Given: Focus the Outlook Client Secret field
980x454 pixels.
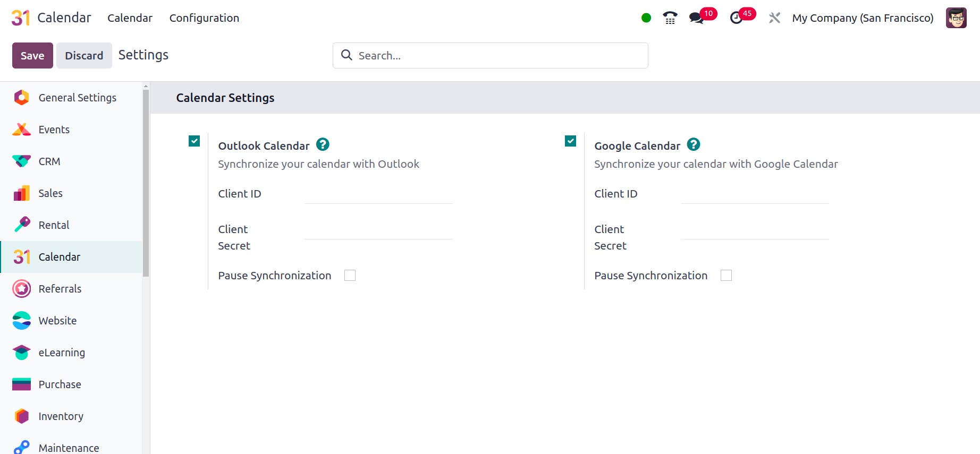Looking at the screenshot, I should 378,230.
